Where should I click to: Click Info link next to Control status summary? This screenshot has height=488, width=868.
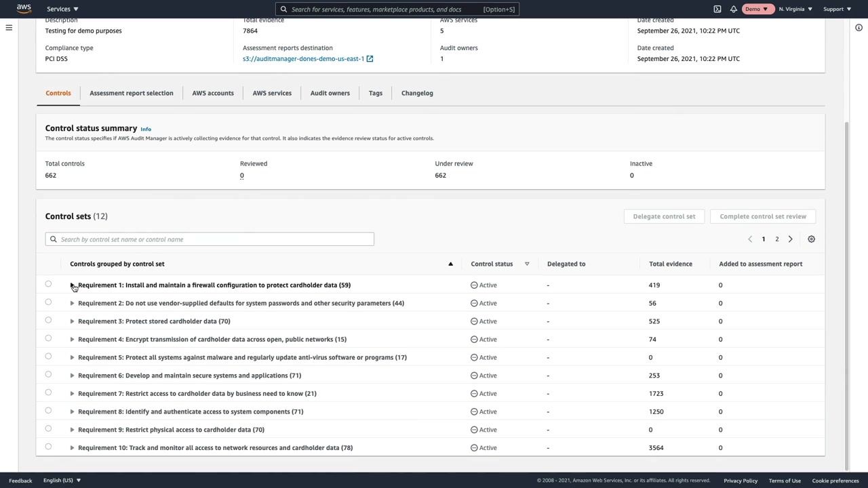[146, 129]
